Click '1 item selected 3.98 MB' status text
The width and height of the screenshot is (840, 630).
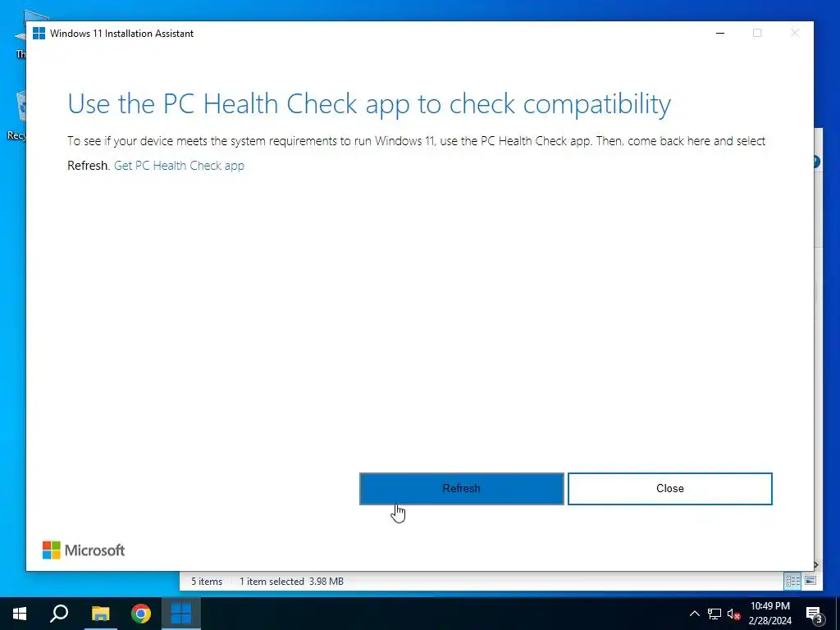pyautogui.click(x=291, y=582)
